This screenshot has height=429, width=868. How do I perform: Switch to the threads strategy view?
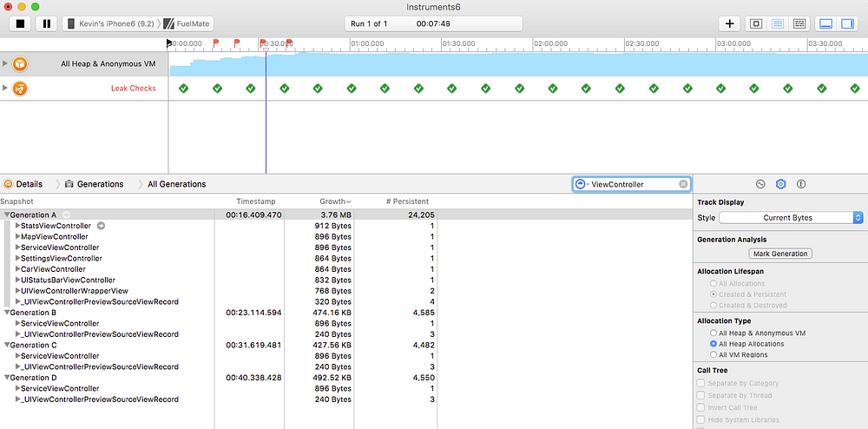(x=799, y=23)
